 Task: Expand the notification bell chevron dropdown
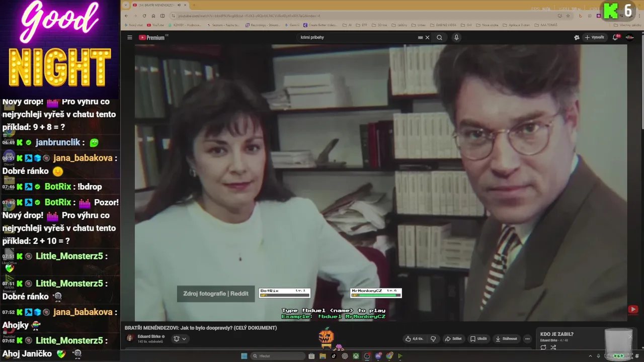pos(184,338)
